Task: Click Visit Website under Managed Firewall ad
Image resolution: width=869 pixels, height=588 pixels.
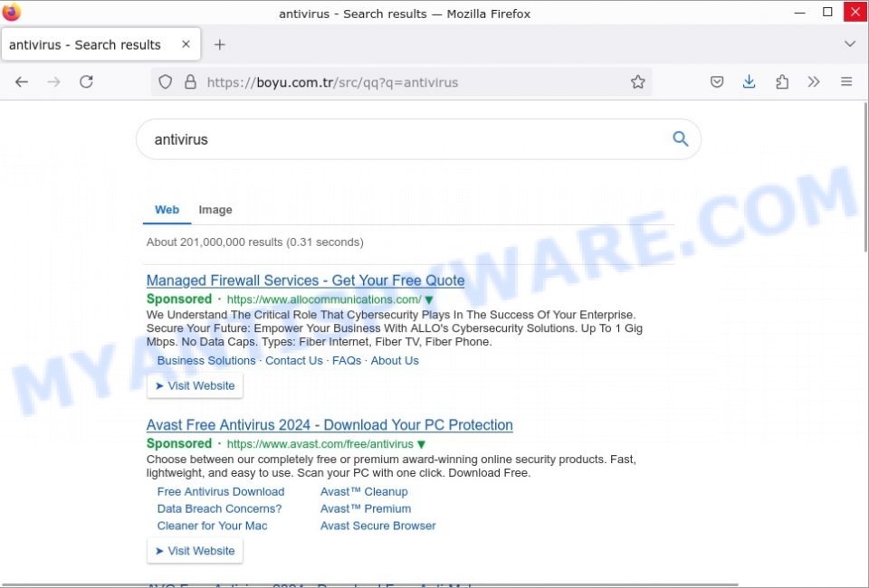Action: pos(196,385)
